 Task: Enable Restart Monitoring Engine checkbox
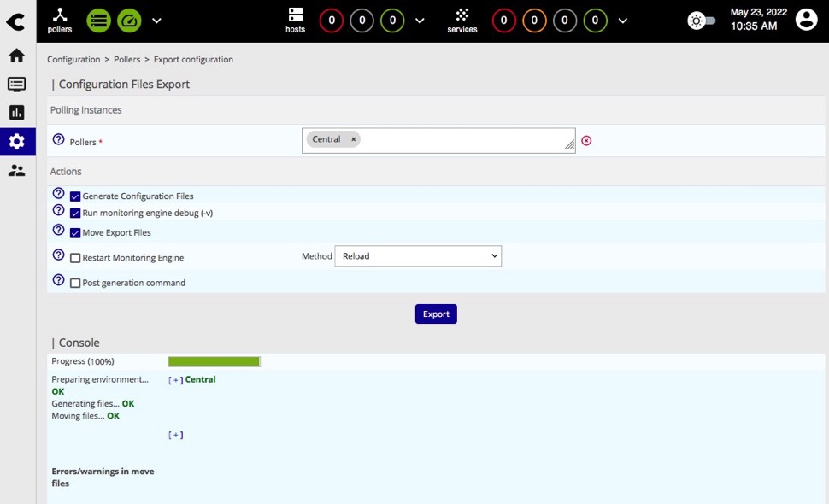(x=75, y=258)
